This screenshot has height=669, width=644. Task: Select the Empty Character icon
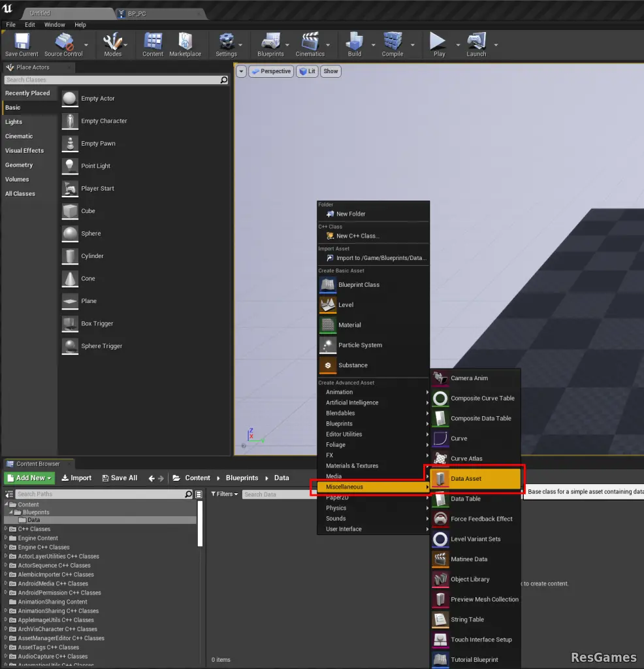tap(70, 121)
